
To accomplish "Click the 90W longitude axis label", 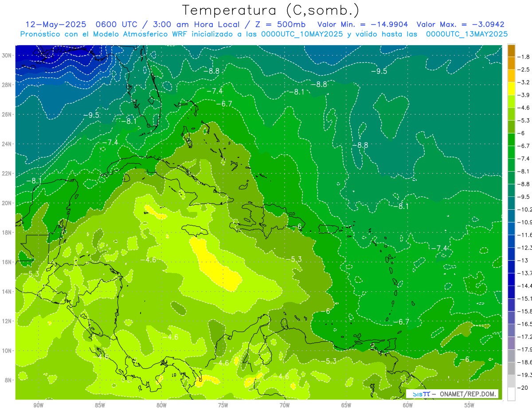I will pos(38,405).
